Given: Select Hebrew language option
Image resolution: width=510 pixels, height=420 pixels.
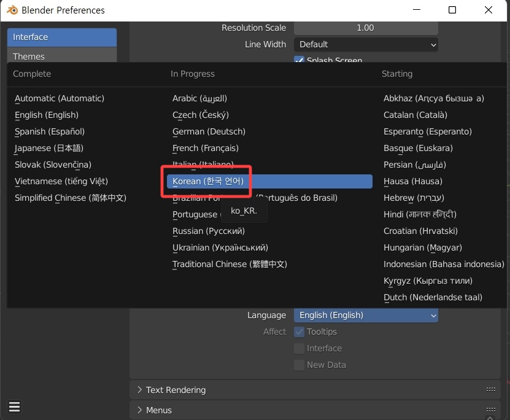Looking at the screenshot, I should 414,198.
